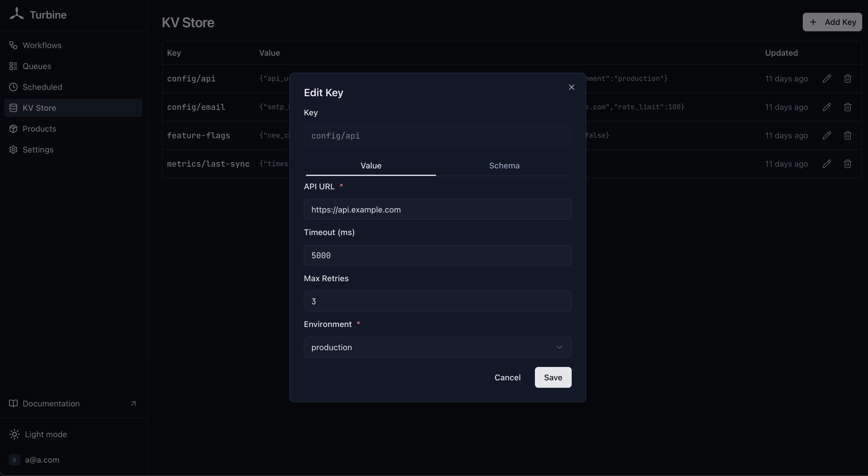Edit the config/api row pencil icon
868x476 pixels.
[827, 79]
